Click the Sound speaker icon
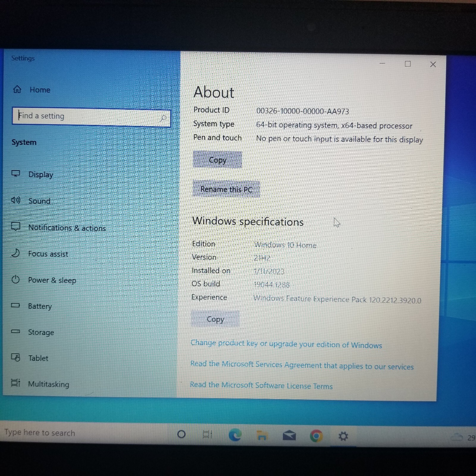 click(x=15, y=200)
